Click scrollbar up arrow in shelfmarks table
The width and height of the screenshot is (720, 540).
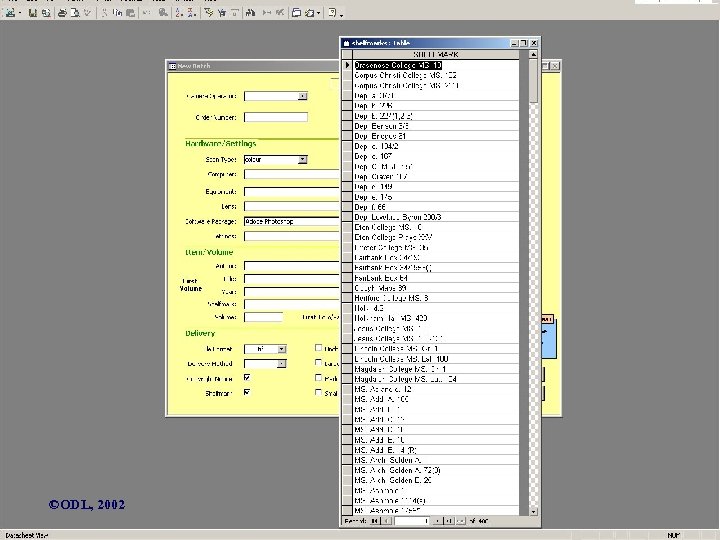point(533,55)
